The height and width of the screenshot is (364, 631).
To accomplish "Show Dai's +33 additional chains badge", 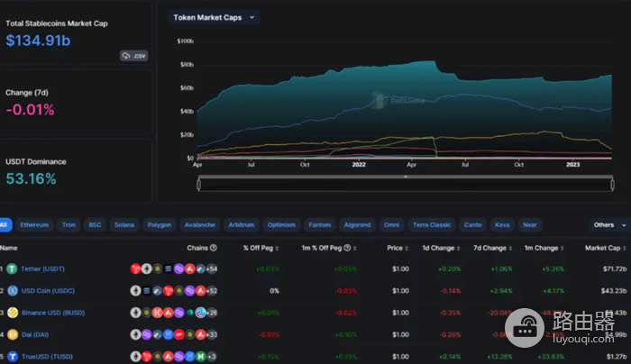I will point(212,334).
